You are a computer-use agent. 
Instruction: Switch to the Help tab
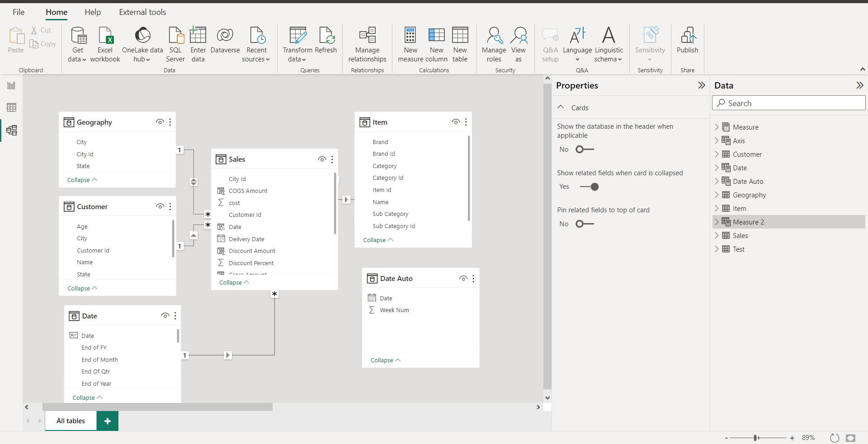(x=93, y=12)
